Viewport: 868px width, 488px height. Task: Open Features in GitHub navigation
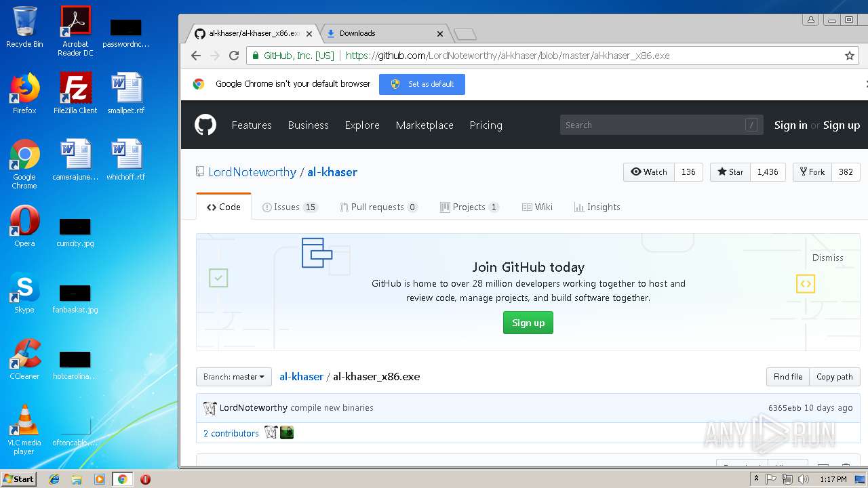[x=252, y=125]
